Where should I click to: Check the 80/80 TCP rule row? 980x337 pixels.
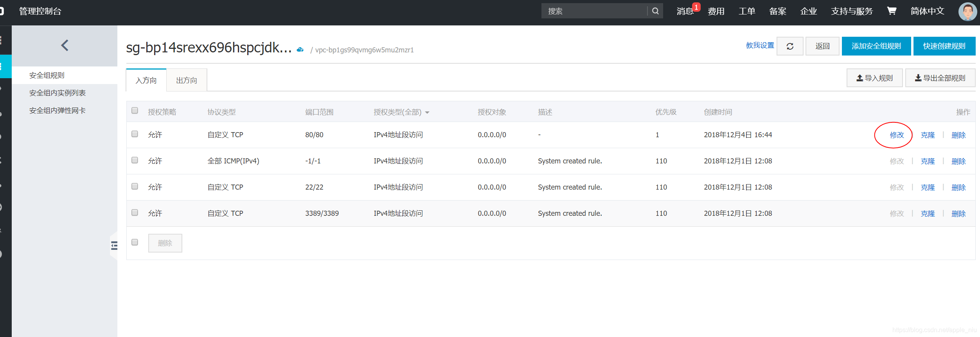(x=135, y=134)
